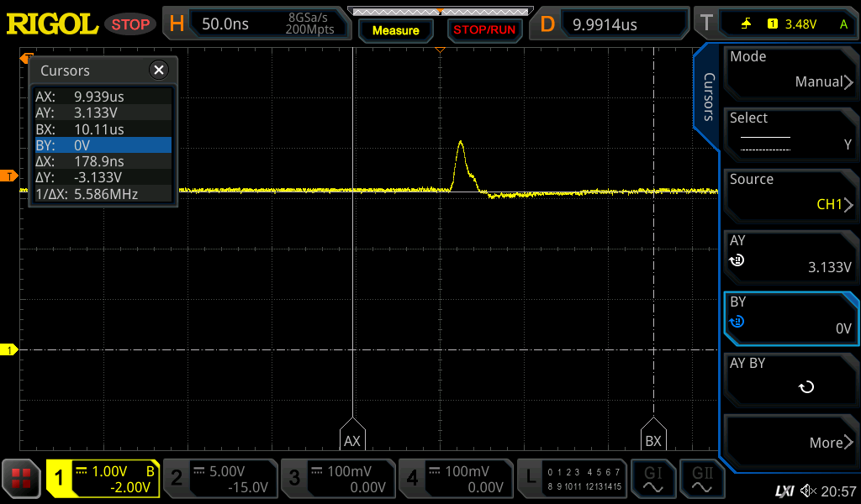Select the ΔY: -3.133V row
Viewport: 861px width, 504px height.
coord(102,177)
